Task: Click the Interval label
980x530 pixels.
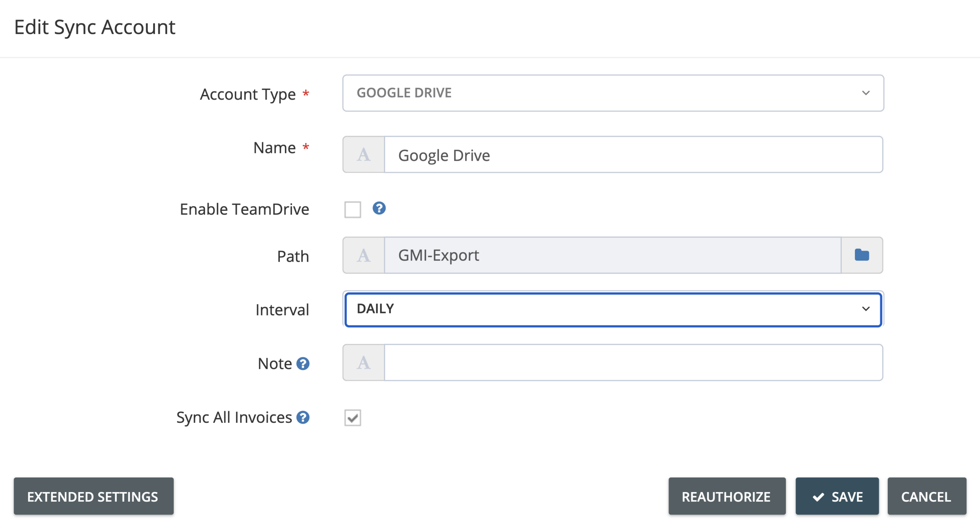Action: pyautogui.click(x=282, y=310)
